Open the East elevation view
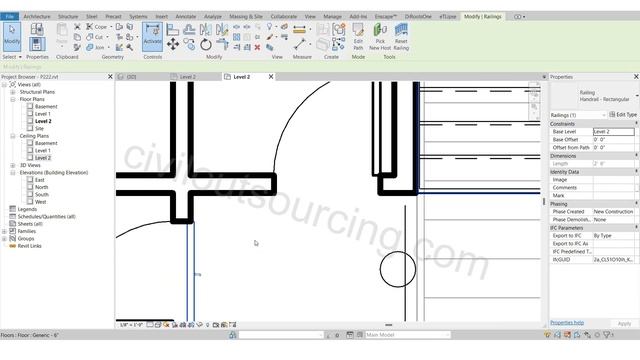This screenshot has width=640, height=360. pyautogui.click(x=40, y=180)
